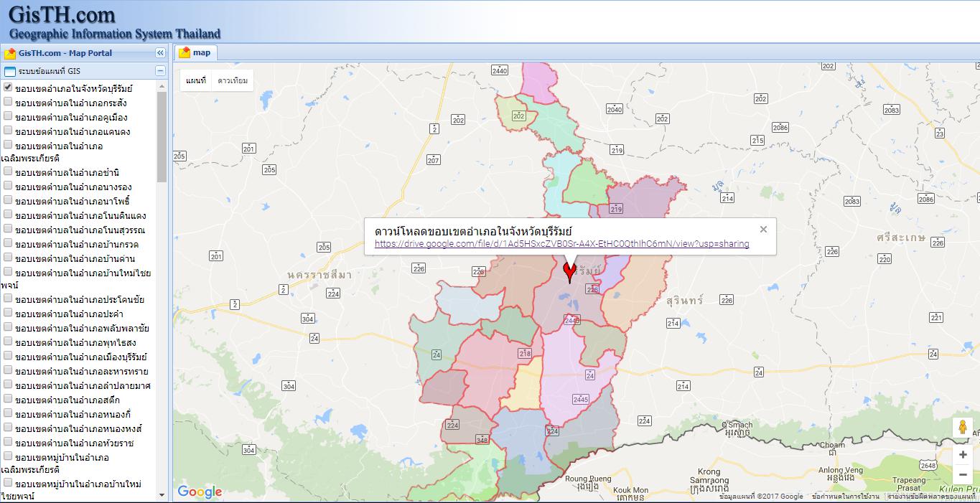Show ขอบเขตตำบลในอำเภอโนนดินแดง layer
The width and height of the screenshot is (980, 503).
pos(8,215)
